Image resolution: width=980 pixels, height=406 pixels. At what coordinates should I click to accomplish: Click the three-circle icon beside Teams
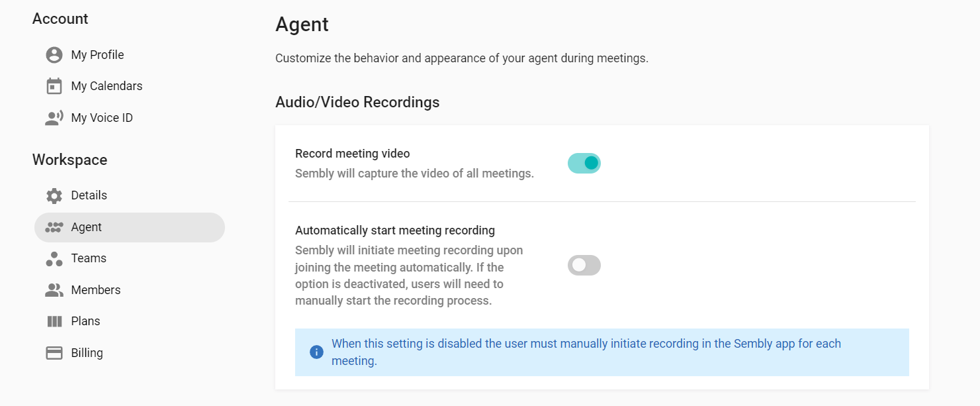pos(54,258)
